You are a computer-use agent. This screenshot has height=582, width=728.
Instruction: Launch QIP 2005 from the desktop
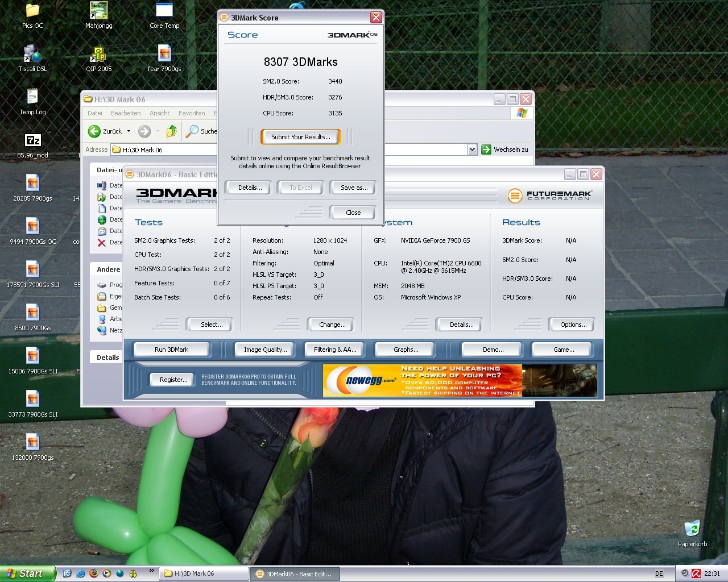pos(99,59)
